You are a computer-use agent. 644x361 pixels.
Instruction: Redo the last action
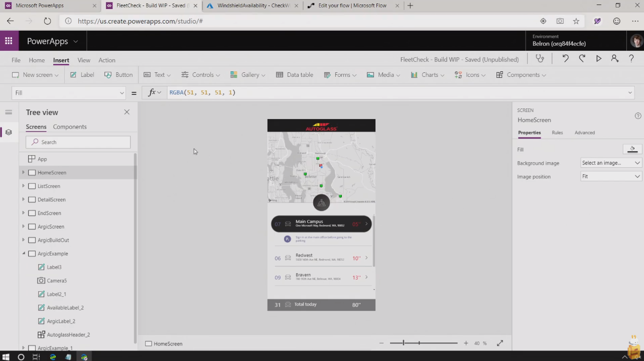pos(582,59)
